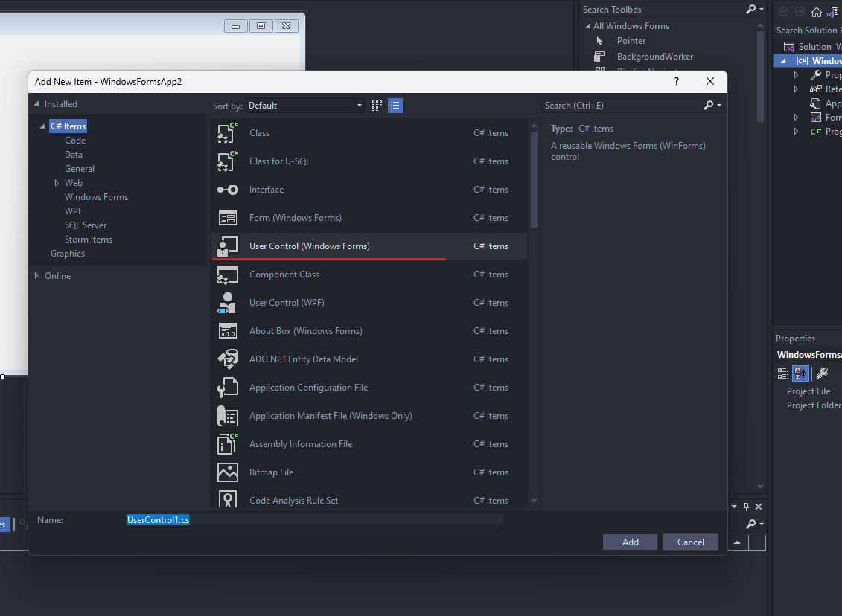This screenshot has height=616, width=842.
Task: Switch to small icons view
Action: click(x=377, y=106)
